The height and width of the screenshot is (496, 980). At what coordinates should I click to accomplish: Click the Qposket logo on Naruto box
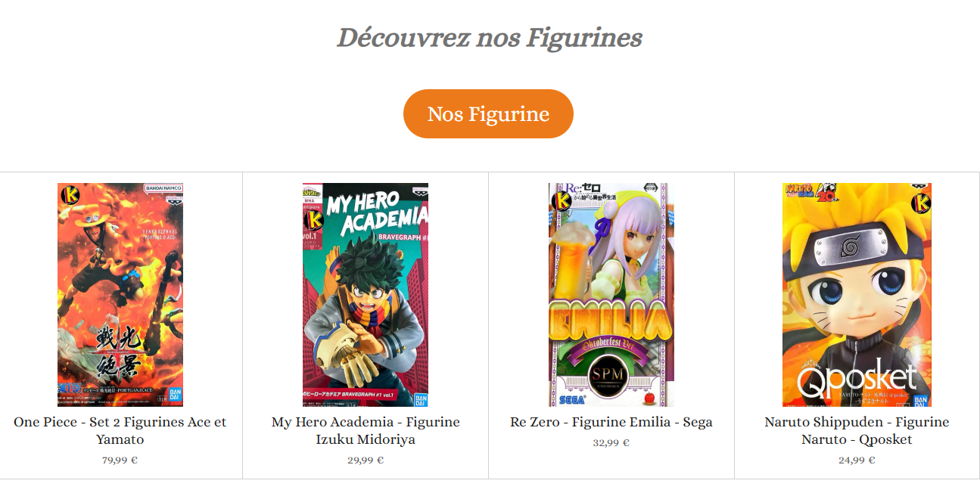click(857, 378)
